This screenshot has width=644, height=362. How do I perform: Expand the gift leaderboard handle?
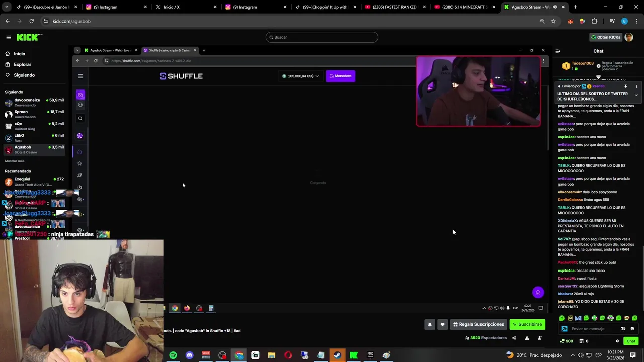(x=598, y=77)
